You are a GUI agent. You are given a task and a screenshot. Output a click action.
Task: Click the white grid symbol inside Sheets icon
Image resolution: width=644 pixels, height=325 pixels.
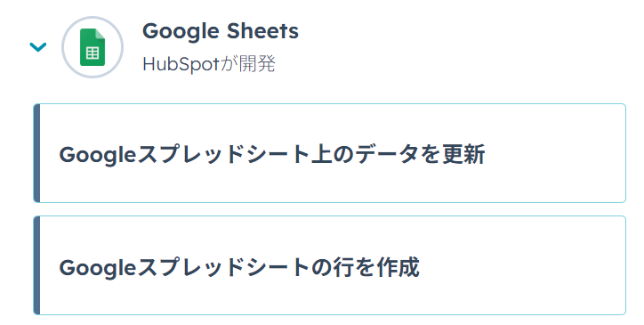pos(93,53)
